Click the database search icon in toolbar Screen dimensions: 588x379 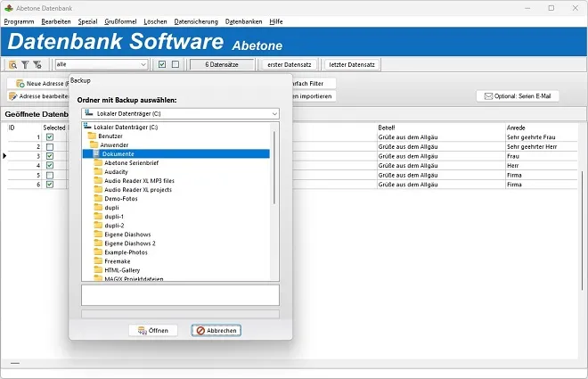point(12,65)
